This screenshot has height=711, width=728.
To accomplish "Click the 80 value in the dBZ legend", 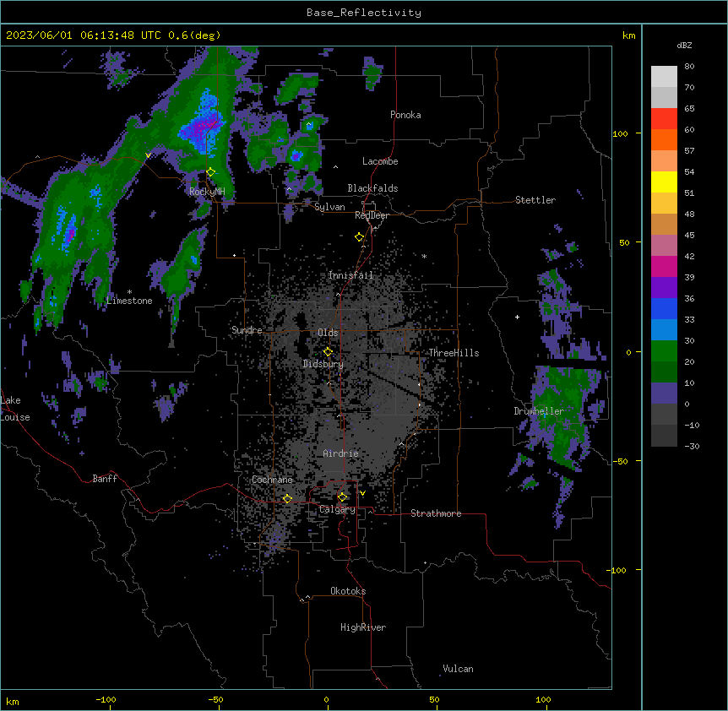I will click(689, 67).
